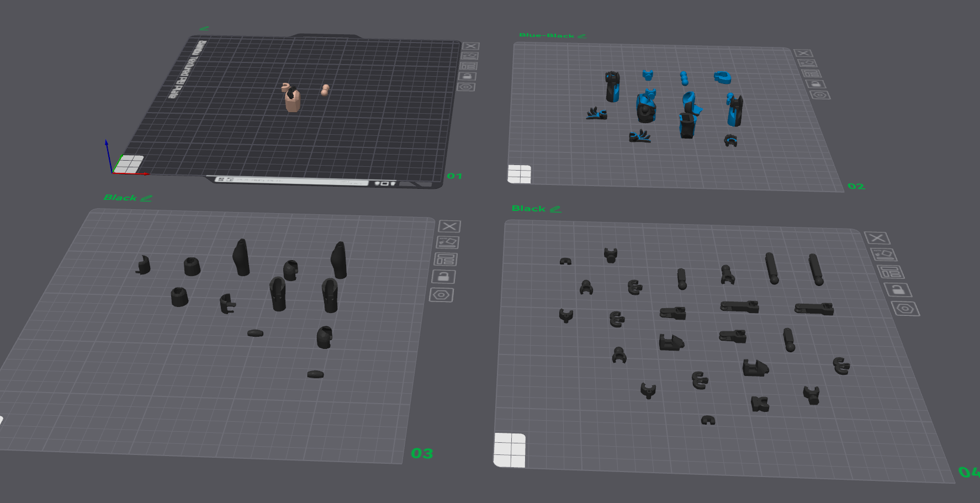Select the blue-black torso part on plate 02
Viewport: 980px width, 503px height.
(x=645, y=107)
